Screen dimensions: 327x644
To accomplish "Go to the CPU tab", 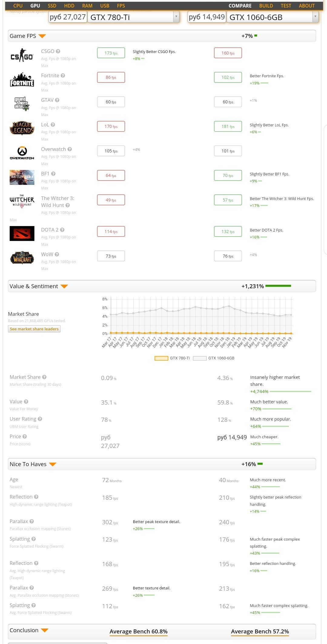I will [x=18, y=6].
